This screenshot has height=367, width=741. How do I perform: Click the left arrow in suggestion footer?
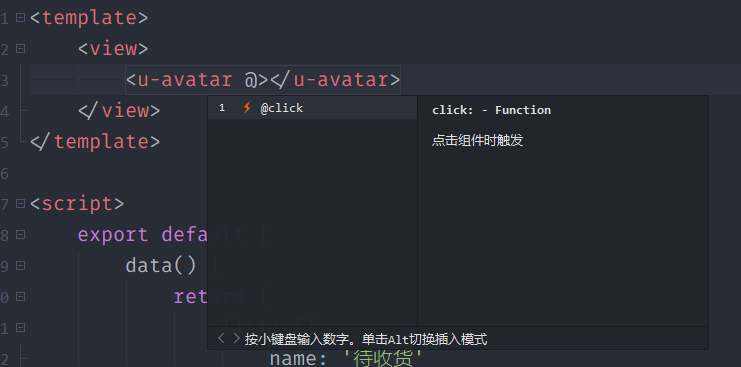[x=221, y=338]
